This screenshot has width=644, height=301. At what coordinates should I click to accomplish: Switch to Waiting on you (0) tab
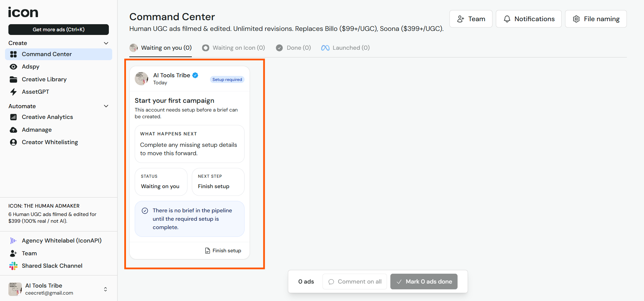tap(161, 48)
